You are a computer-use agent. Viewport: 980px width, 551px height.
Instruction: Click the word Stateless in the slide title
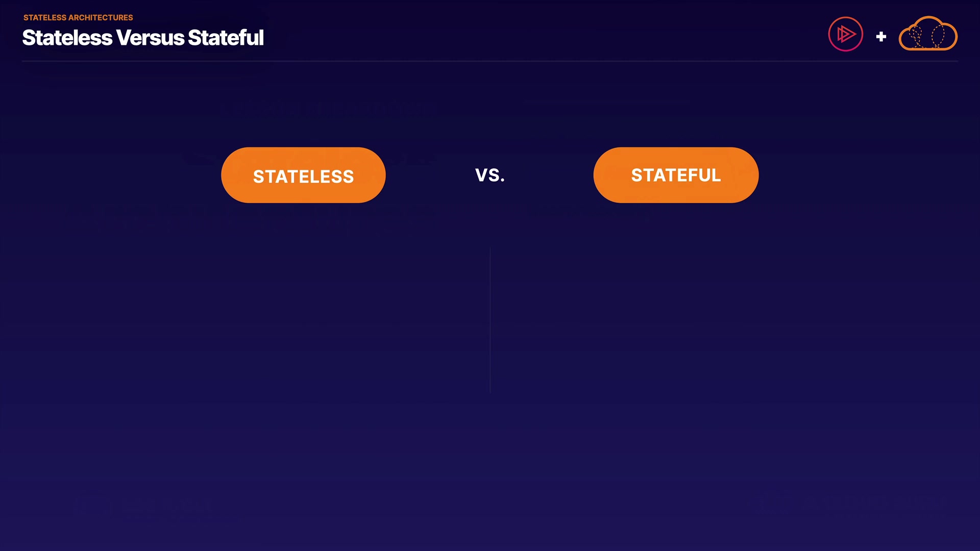click(x=67, y=38)
